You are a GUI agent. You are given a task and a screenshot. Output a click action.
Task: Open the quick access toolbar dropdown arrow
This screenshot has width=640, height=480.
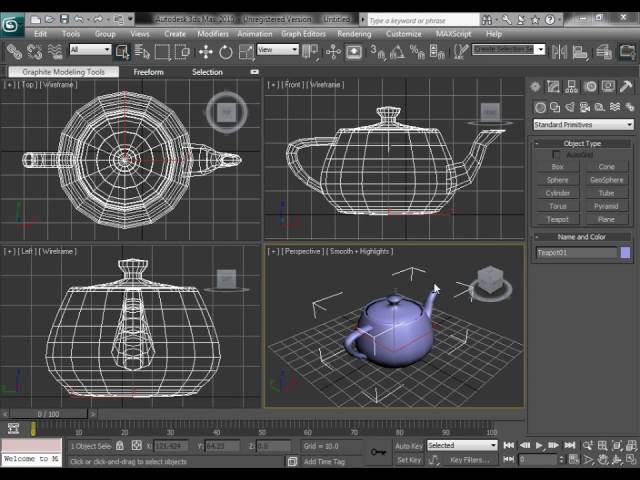[x=131, y=19]
